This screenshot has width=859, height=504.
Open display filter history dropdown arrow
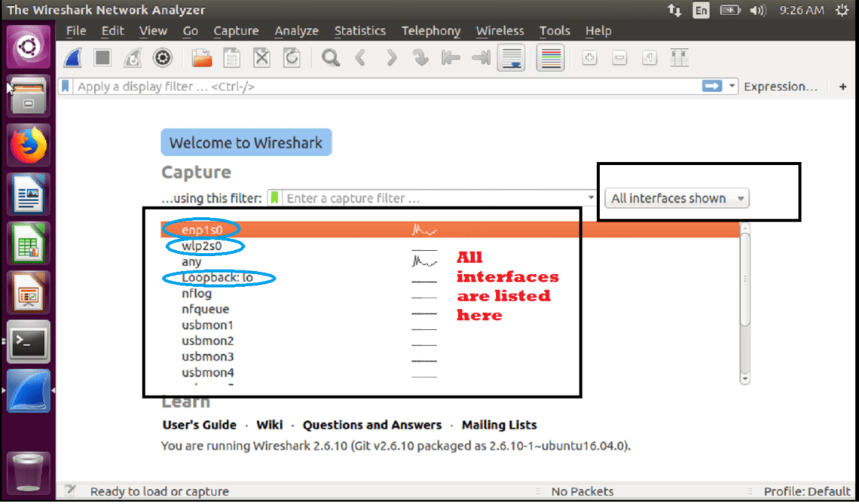(x=732, y=87)
